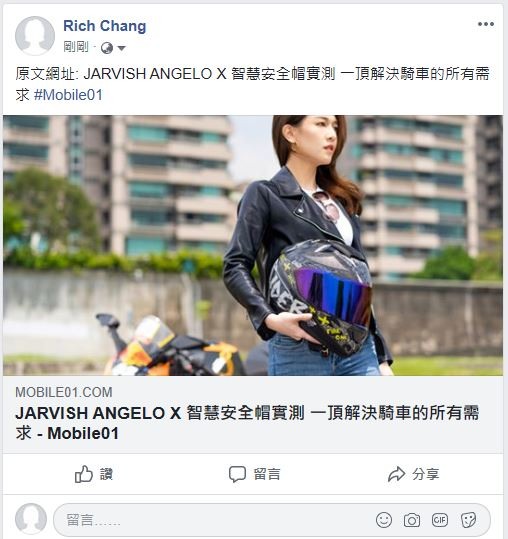Screen dimensions: 508x539
Task: Open the post options three-dots menu
Action: click(486, 24)
